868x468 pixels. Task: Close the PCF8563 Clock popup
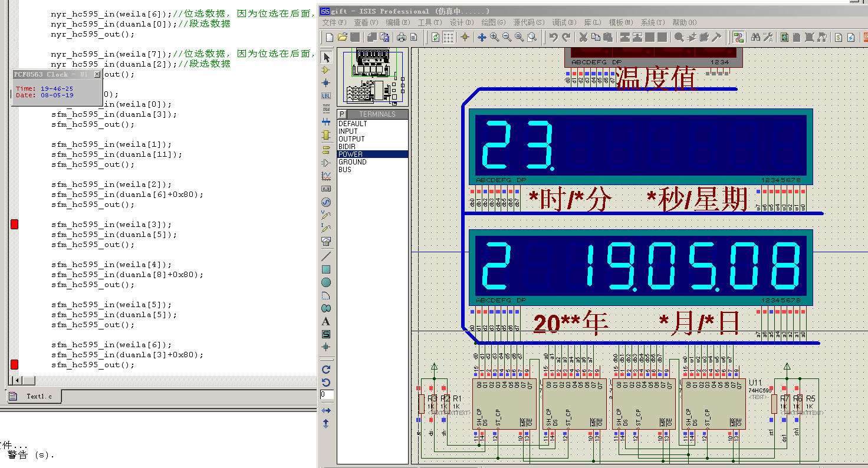click(x=97, y=74)
